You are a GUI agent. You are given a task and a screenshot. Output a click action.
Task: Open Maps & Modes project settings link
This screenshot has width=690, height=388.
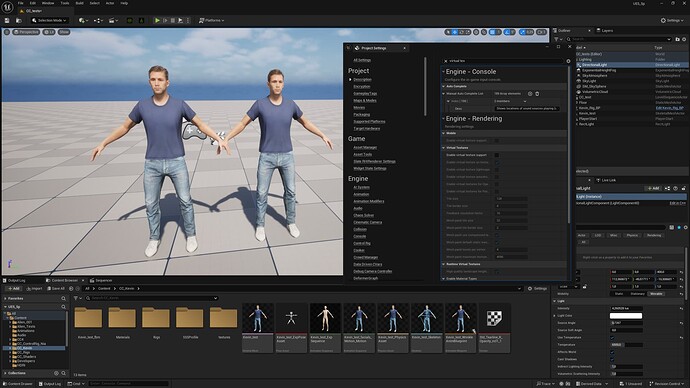coord(365,100)
